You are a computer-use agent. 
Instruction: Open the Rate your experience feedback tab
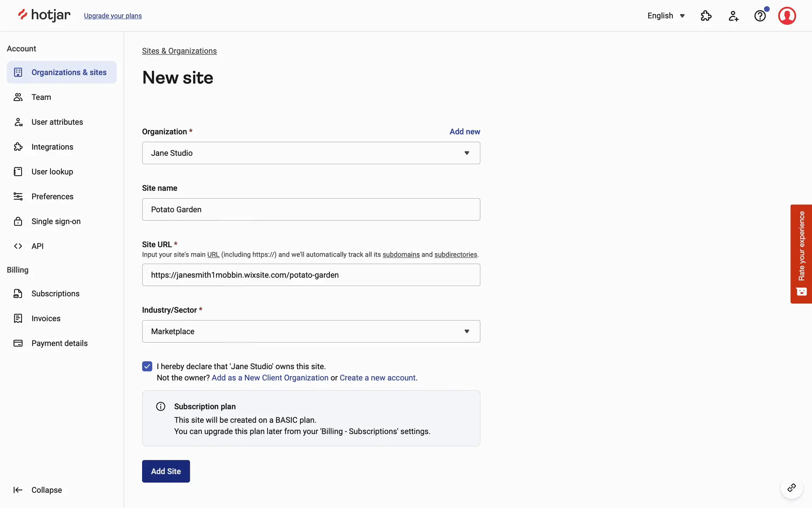(x=801, y=254)
